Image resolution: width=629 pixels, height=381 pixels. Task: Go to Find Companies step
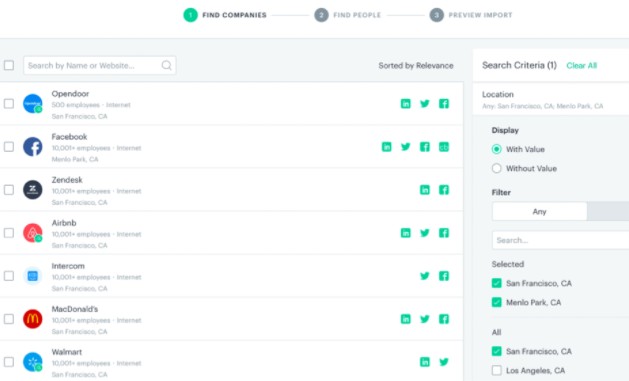click(x=225, y=15)
